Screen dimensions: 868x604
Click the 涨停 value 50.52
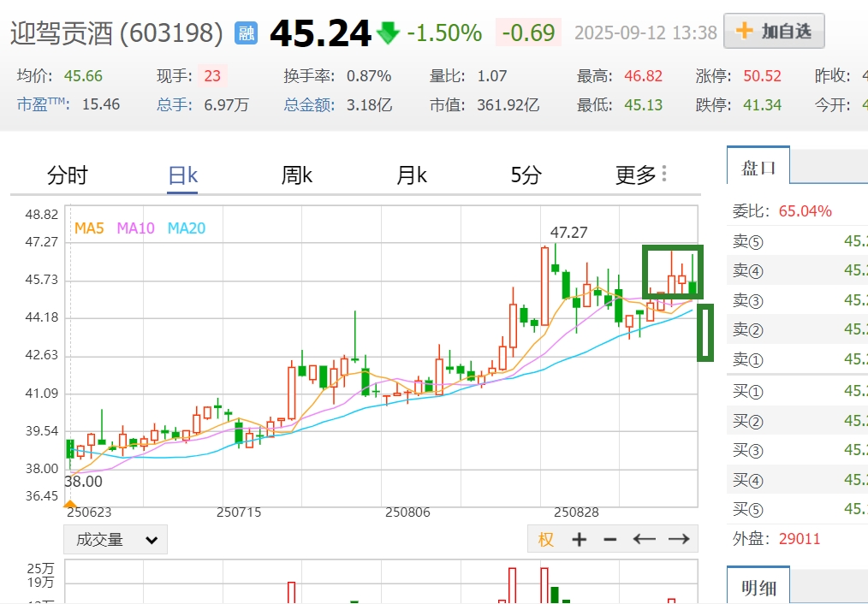(x=762, y=76)
